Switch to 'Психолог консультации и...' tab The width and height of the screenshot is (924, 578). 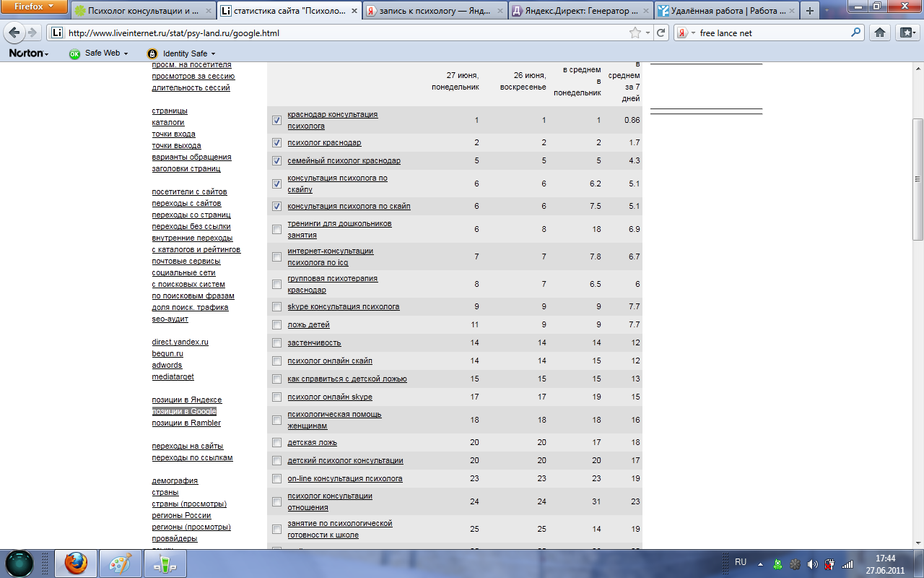(x=143, y=11)
